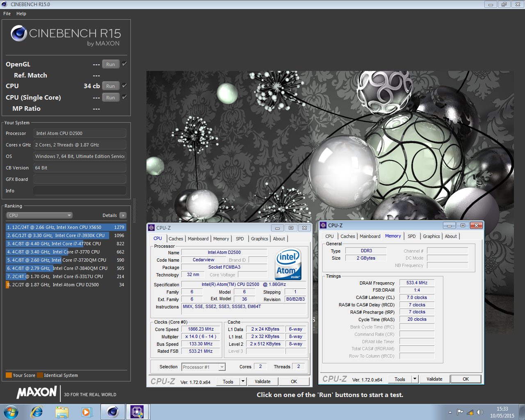The image size is (525, 420).
Task: Open the taskbar clock and date
Action: pyautogui.click(x=502, y=412)
